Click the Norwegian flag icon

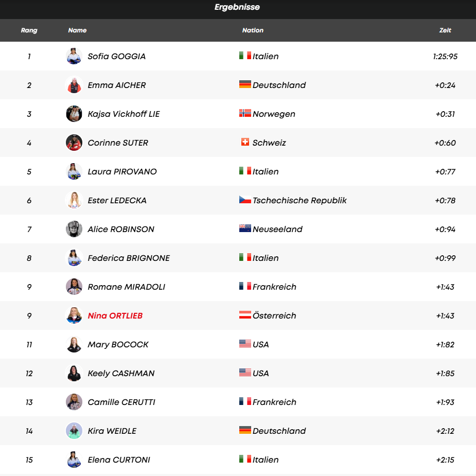tap(245, 114)
